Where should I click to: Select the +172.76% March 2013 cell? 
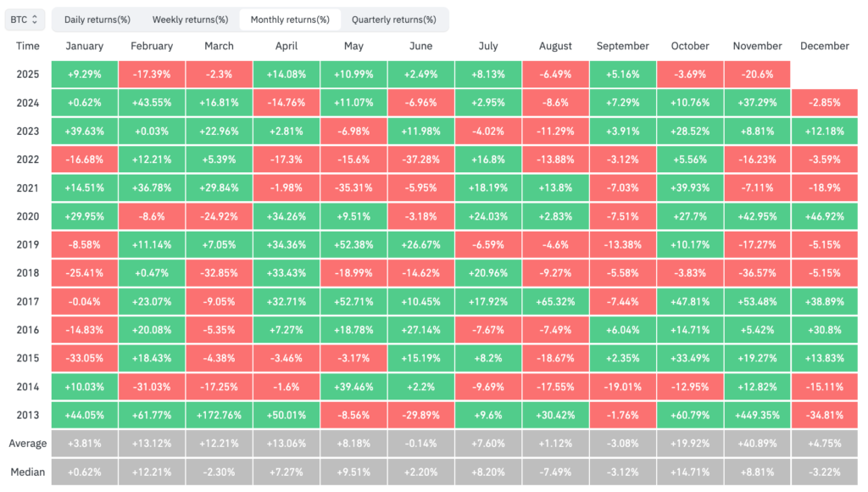point(219,414)
